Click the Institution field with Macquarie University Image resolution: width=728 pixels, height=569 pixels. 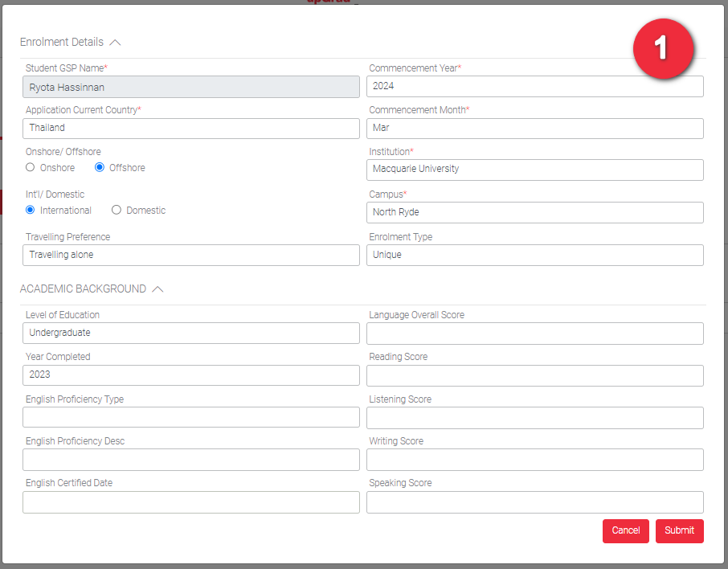pos(535,170)
